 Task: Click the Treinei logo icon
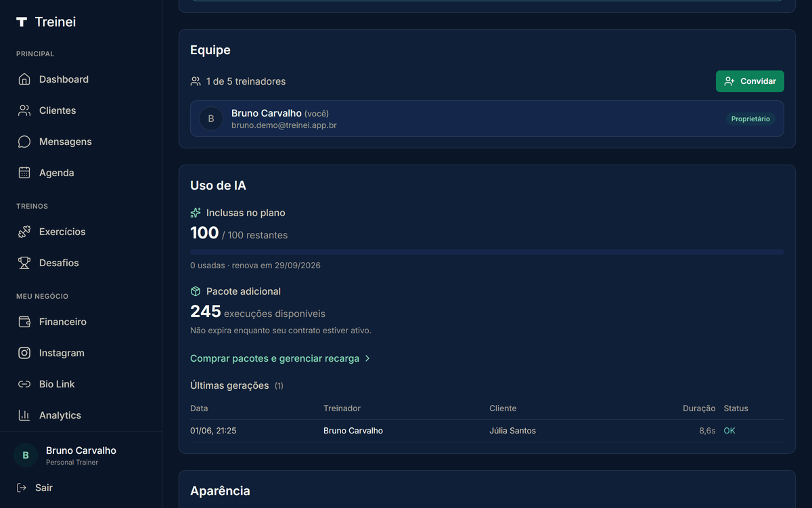(x=22, y=22)
